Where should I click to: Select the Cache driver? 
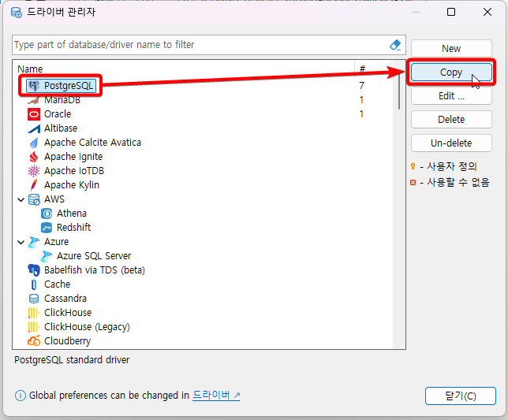click(57, 284)
